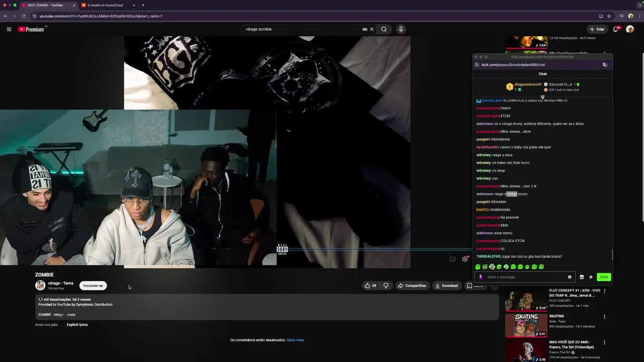The height and width of the screenshot is (362, 644).
Task: Click EduPZz username in chat
Action: [482, 210]
